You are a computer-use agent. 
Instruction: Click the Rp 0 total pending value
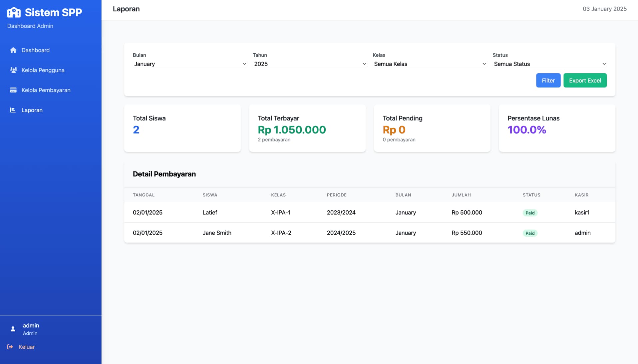tap(394, 130)
